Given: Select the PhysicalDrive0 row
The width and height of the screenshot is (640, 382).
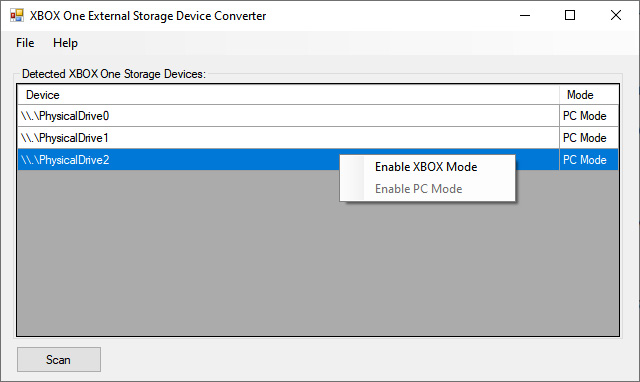Looking at the screenshot, I should (x=318, y=116).
